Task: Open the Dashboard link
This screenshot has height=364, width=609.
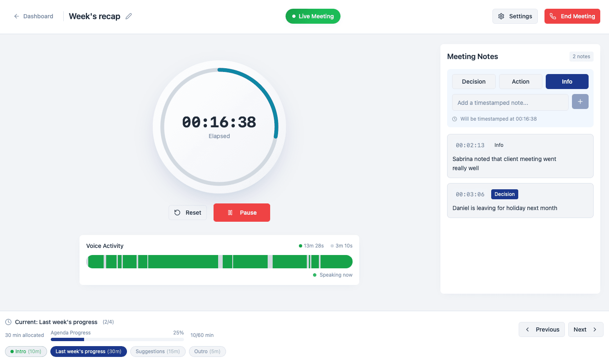Action: [38, 16]
